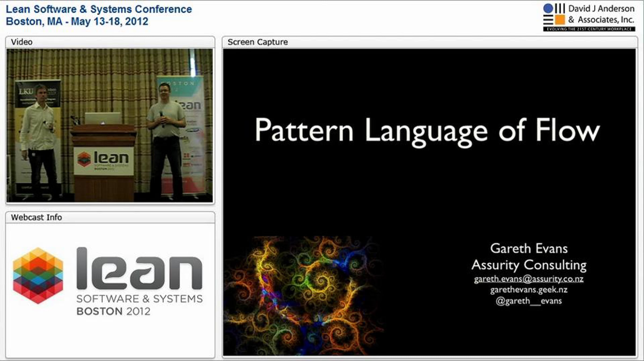Click the Gareth Evans name on the slide
Screen dimensions: 644x361
[x=529, y=249]
